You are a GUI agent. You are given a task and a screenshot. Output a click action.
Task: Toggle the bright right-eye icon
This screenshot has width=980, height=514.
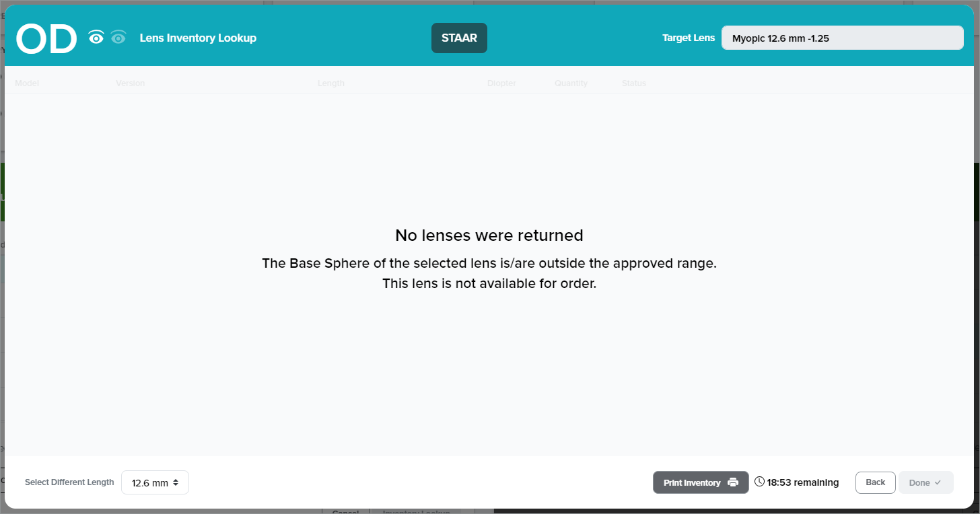click(96, 38)
